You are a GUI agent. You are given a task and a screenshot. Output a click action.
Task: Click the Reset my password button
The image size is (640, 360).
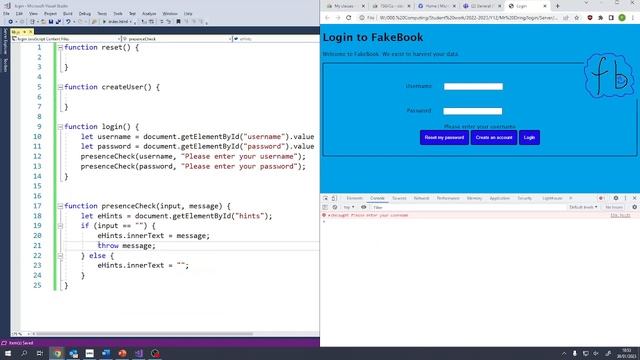(444, 138)
